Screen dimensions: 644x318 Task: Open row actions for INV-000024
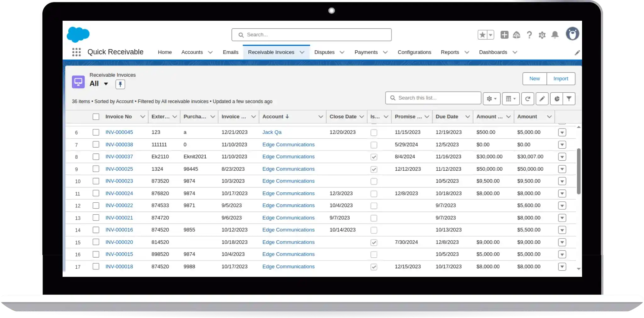click(x=562, y=194)
